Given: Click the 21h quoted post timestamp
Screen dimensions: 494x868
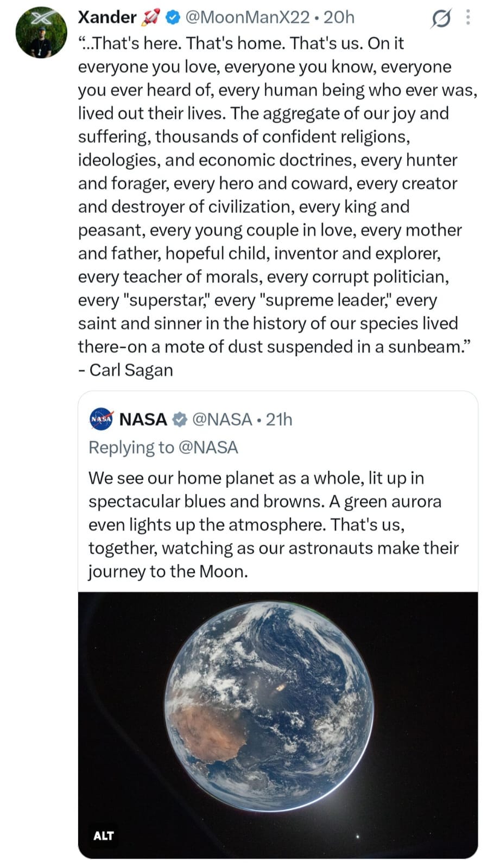Looking at the screenshot, I should click(x=279, y=419).
